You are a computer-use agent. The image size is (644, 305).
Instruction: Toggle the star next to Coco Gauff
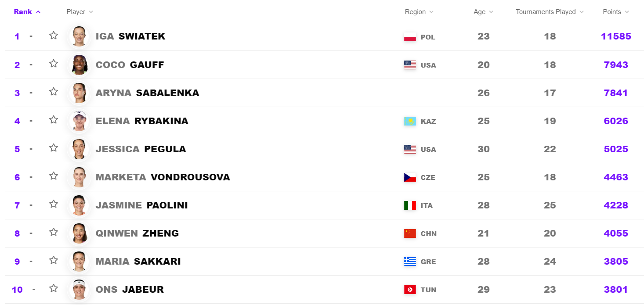click(x=54, y=64)
